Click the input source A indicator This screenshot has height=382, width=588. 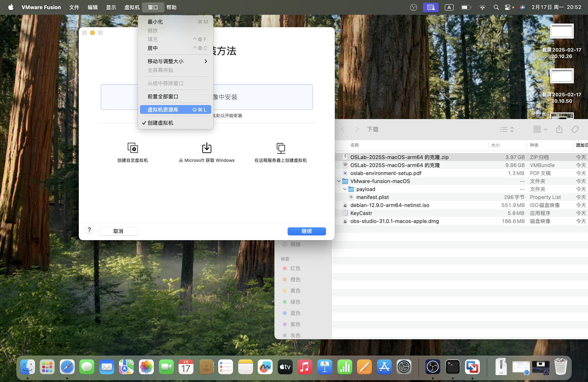pos(449,7)
